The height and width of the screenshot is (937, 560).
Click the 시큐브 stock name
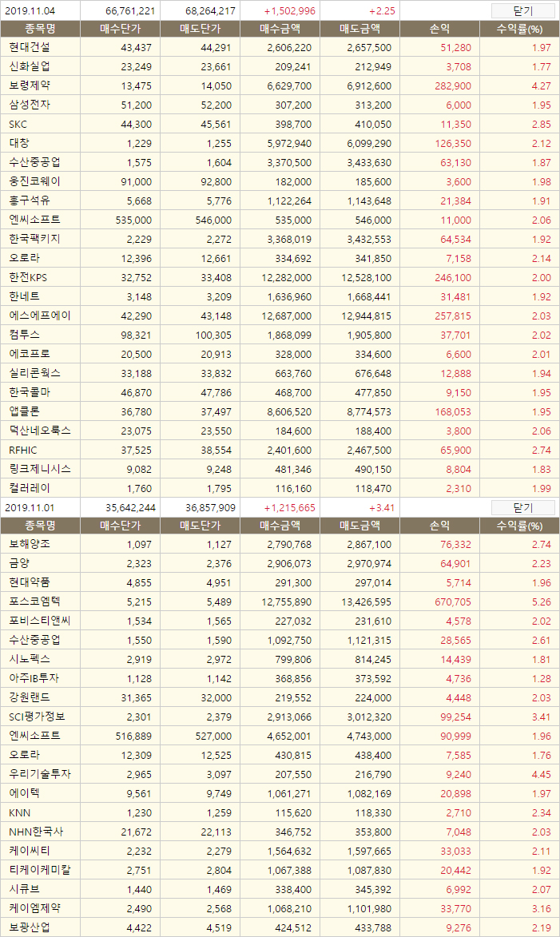(x=25, y=889)
